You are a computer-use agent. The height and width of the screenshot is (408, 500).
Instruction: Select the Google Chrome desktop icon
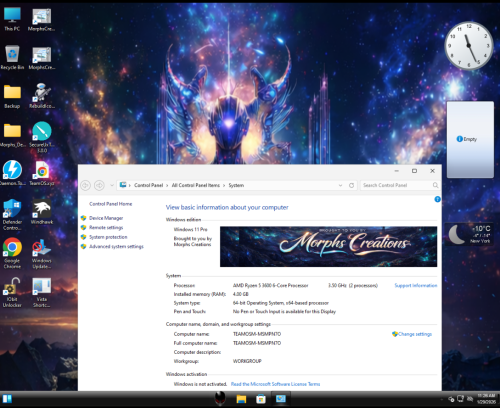pos(12,253)
